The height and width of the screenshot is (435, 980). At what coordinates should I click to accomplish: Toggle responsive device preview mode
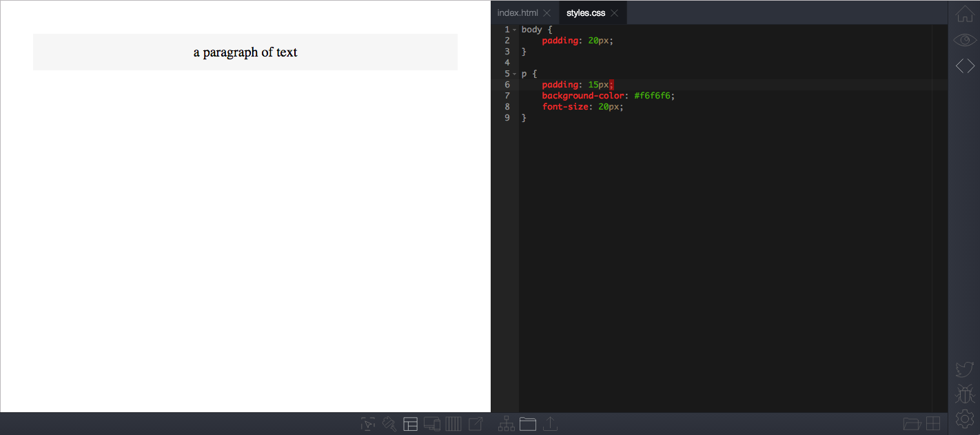point(432,423)
